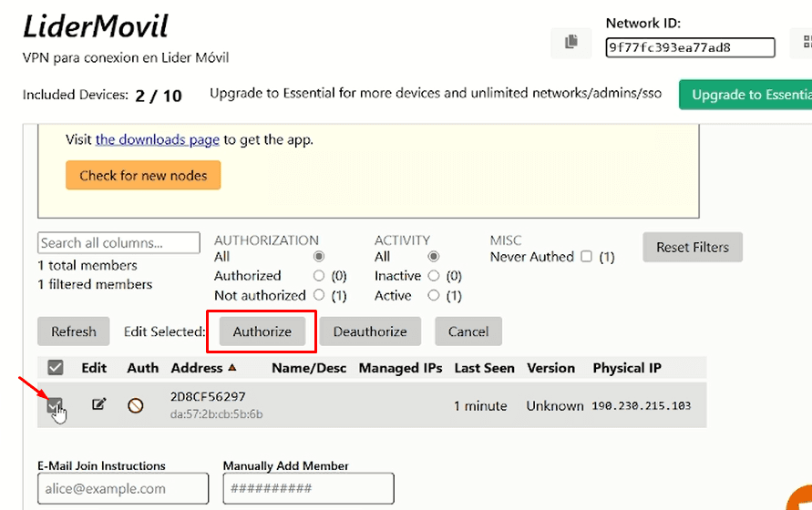This screenshot has height=510, width=812.
Task: Open the edit icon for member 2D8CF56297
Action: (99, 404)
